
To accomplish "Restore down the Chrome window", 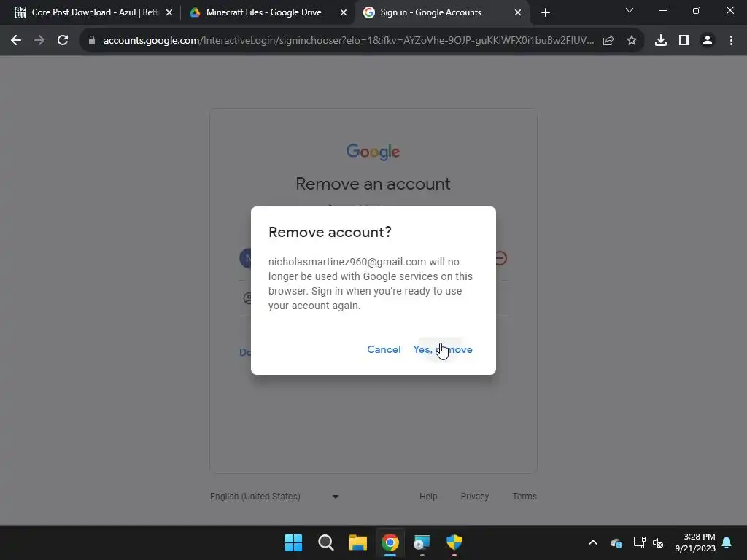I will click(x=697, y=10).
